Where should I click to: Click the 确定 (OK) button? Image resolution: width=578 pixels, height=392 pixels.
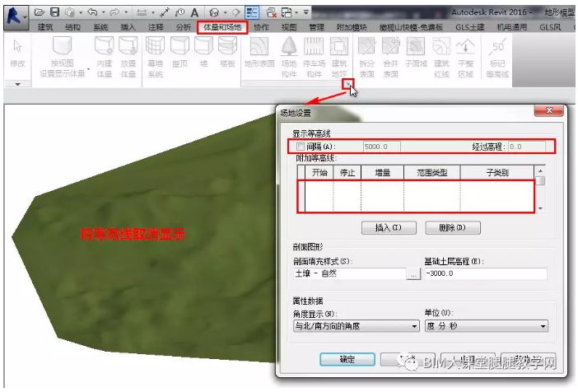pyautogui.click(x=347, y=360)
